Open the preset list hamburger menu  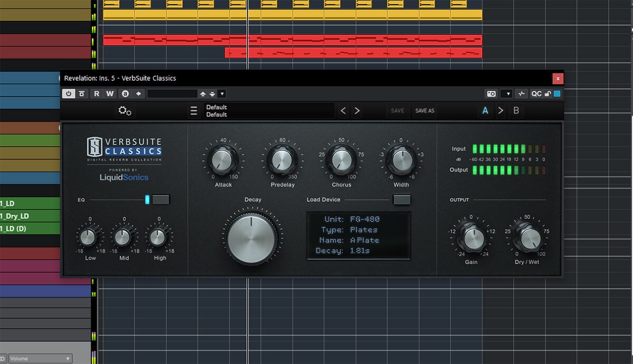[194, 111]
